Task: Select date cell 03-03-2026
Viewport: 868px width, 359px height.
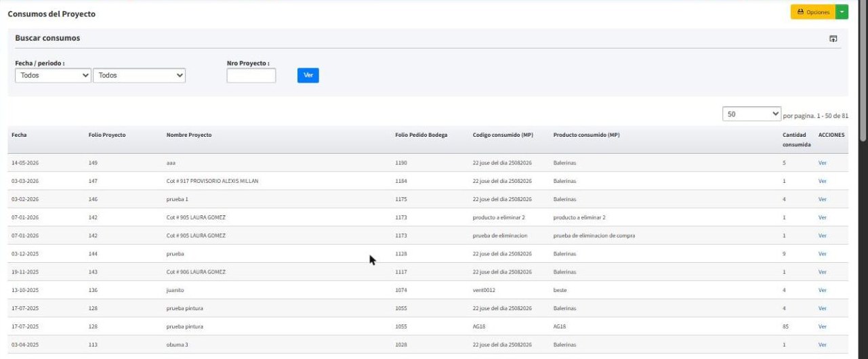Action: click(x=25, y=182)
